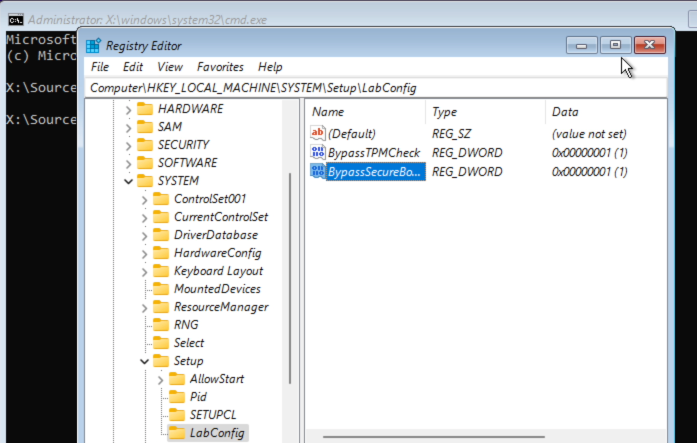
Task: Open the File menu
Action: point(100,67)
